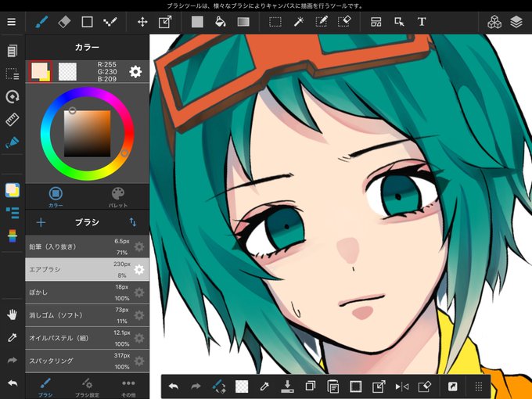Toggle the rainbow palette panel from sidebar
Image resolution: width=532 pixels, height=399 pixels.
[13, 235]
